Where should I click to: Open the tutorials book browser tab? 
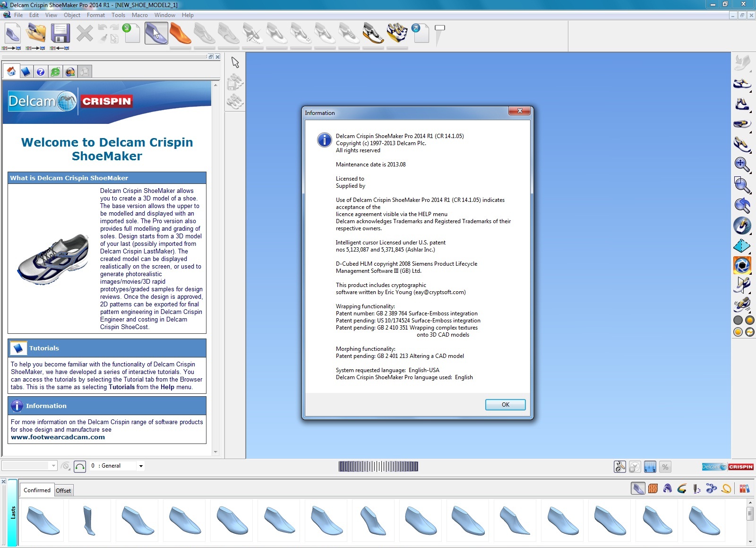coord(26,71)
